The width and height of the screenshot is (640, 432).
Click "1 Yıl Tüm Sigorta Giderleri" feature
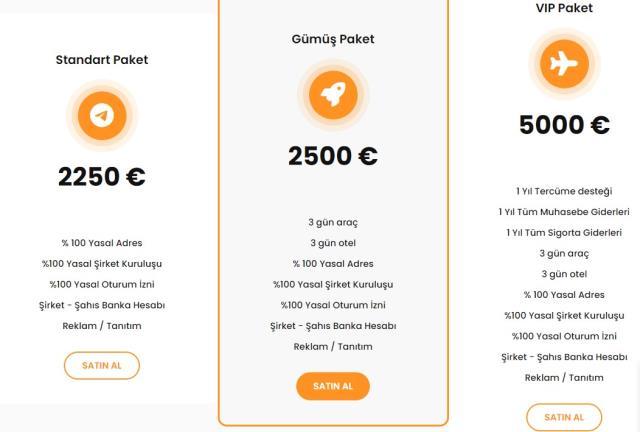tap(564, 233)
